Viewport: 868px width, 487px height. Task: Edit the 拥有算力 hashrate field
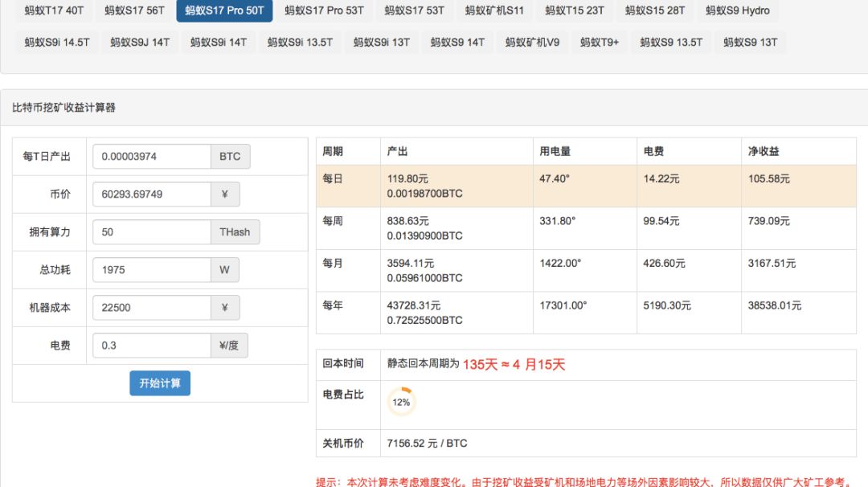[x=152, y=232]
